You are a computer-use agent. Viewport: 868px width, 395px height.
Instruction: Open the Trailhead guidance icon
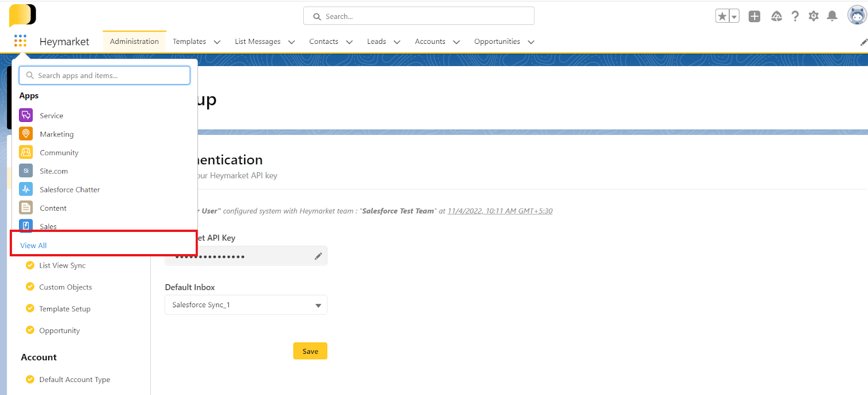pyautogui.click(x=776, y=16)
